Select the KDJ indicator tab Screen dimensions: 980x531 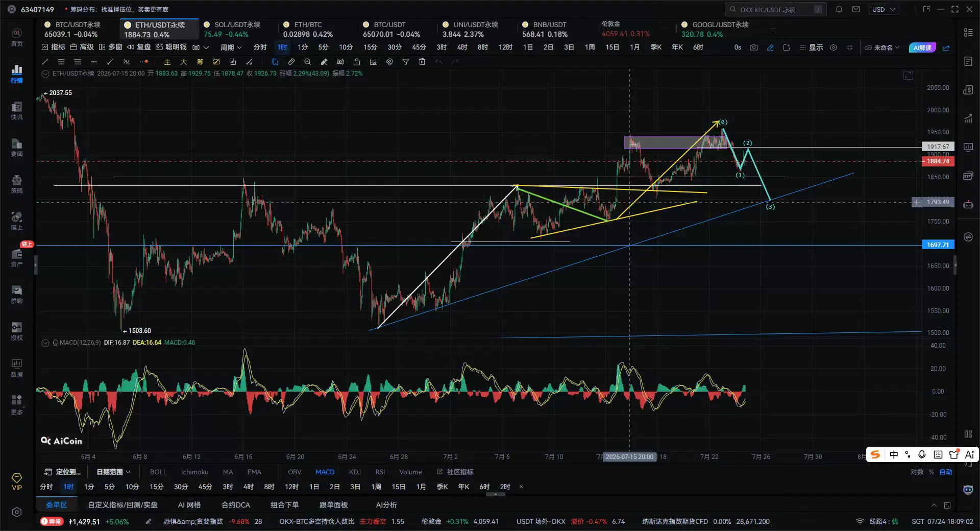tap(355, 472)
